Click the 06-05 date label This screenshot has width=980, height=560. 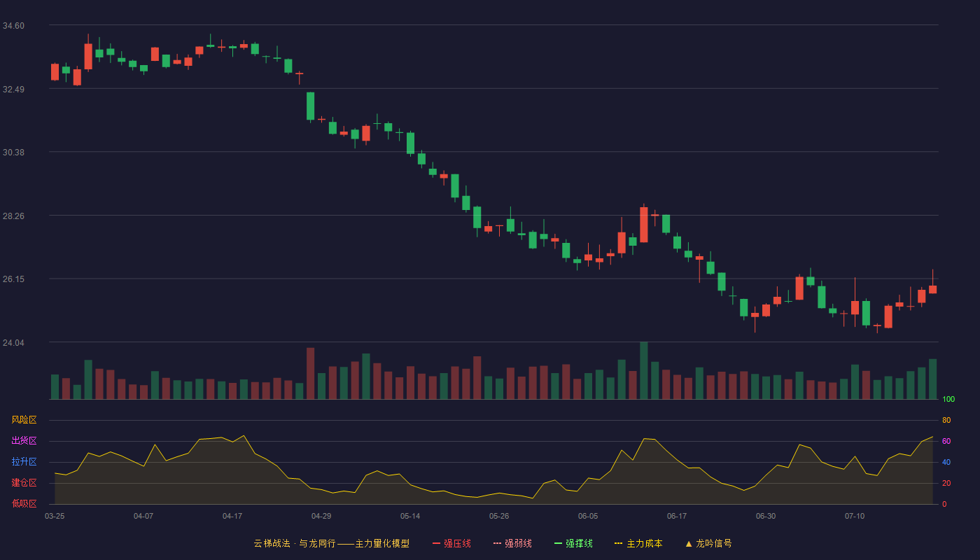pos(588,516)
